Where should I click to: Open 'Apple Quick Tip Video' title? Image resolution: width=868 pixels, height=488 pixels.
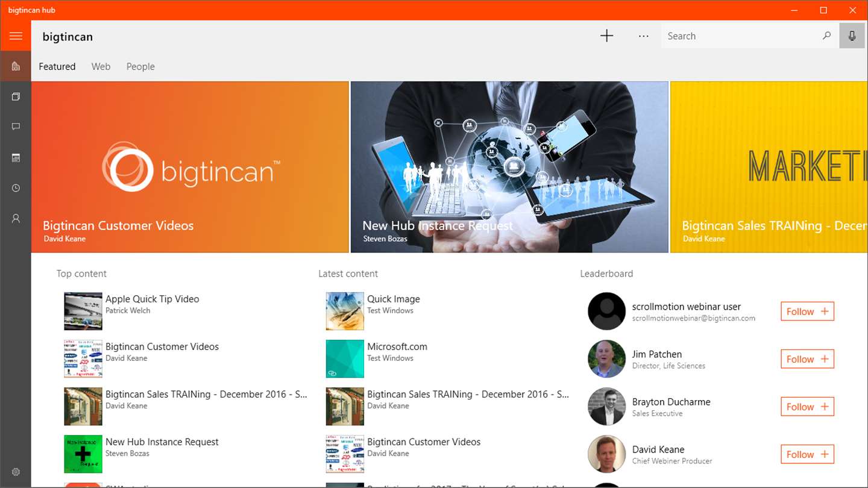[152, 299]
